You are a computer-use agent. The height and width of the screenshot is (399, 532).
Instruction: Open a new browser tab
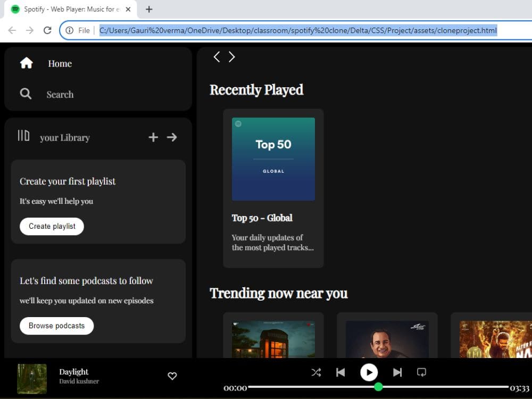click(x=148, y=9)
